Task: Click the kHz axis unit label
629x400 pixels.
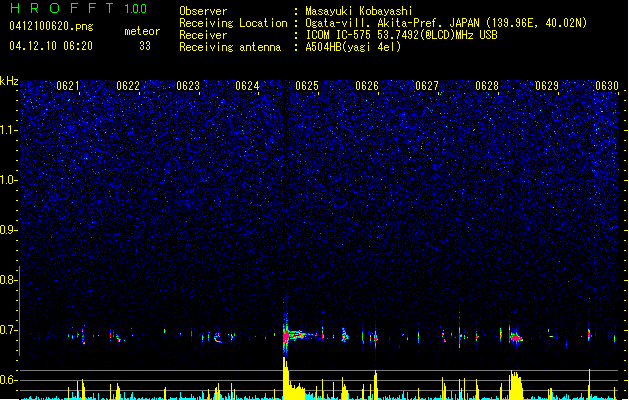Action: [x=9, y=81]
